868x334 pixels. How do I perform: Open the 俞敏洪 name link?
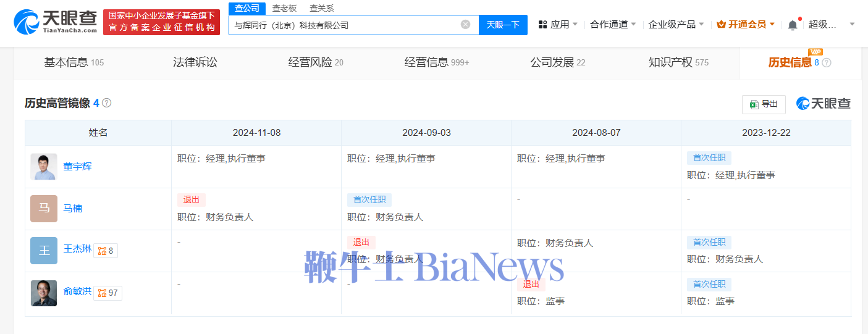tap(77, 291)
